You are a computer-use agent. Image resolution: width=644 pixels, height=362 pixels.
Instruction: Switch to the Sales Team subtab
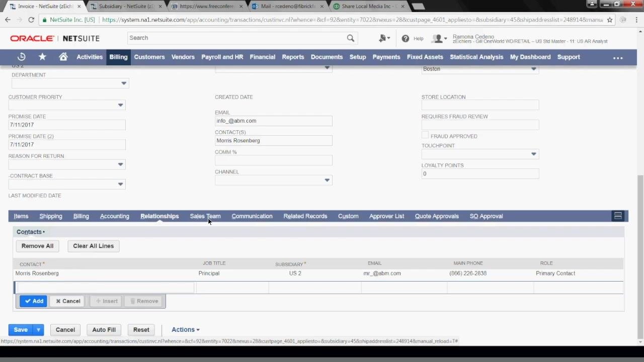click(x=205, y=216)
